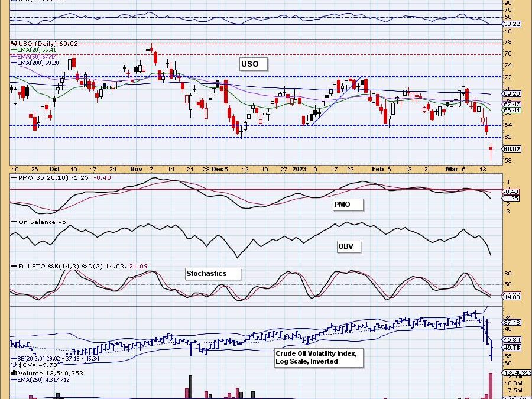Click the 66.41 price axis tag

click(512, 111)
